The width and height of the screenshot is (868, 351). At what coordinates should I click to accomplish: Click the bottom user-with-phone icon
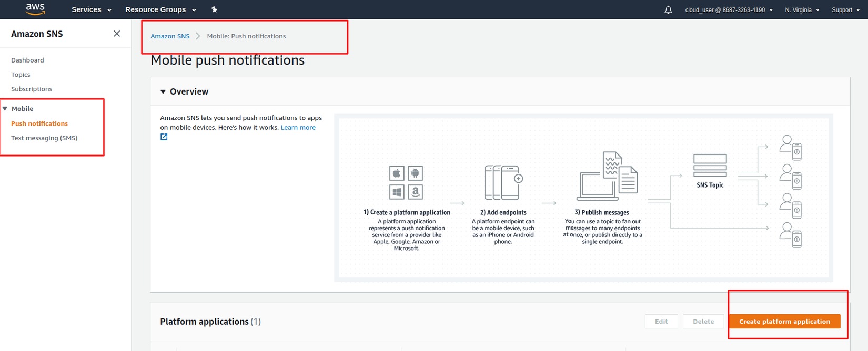click(791, 235)
